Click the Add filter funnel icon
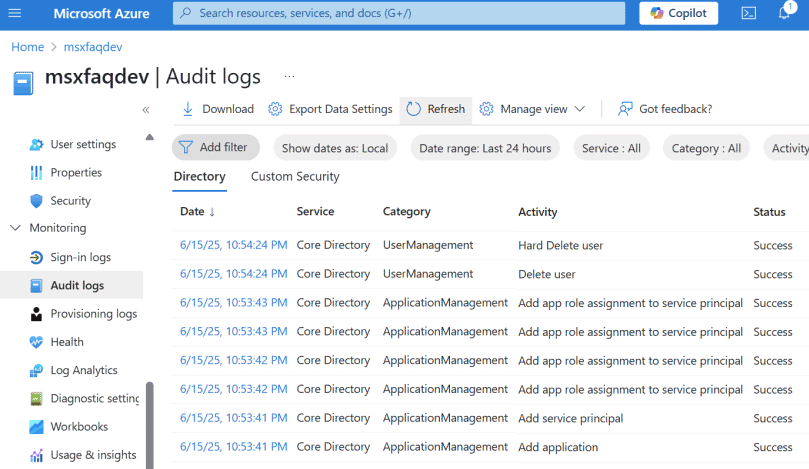Screen dimensions: 809x469 [186, 148]
